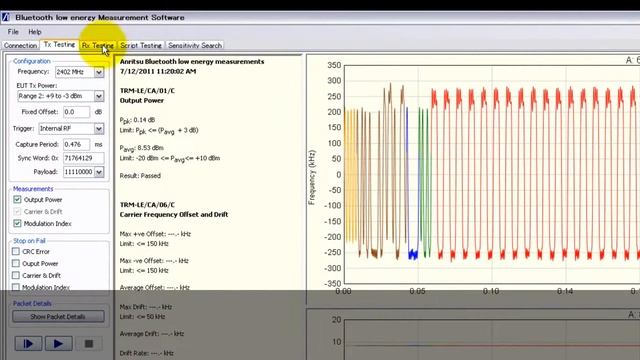
Task: Click the Sync Word input field
Action: point(83,158)
